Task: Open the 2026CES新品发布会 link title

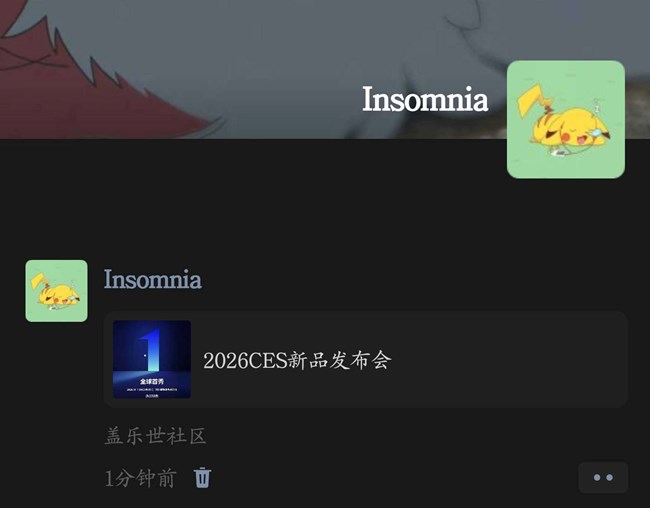Action: coord(297,360)
